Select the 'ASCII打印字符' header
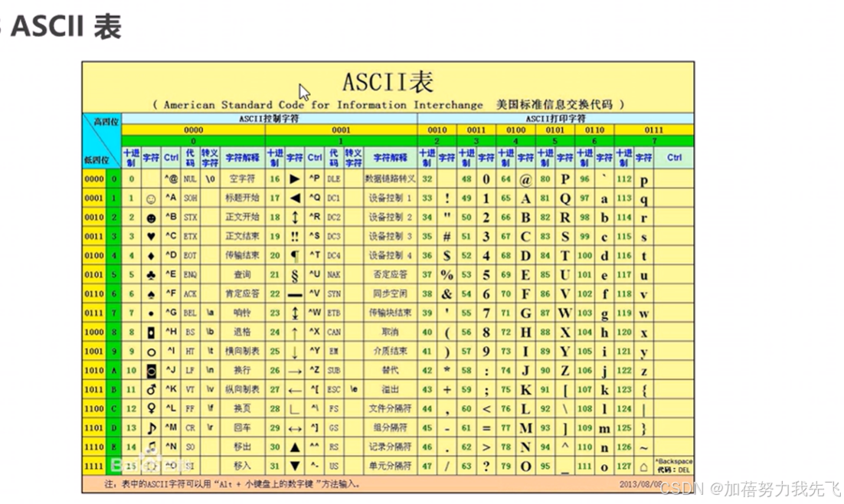Viewport: 844px width, 504px height. point(555,119)
